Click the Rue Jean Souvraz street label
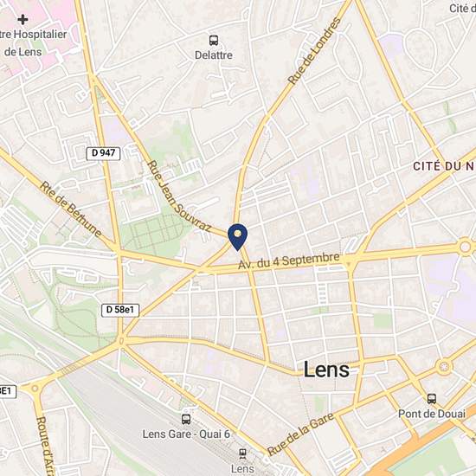476x476 pixels. tap(179, 196)
